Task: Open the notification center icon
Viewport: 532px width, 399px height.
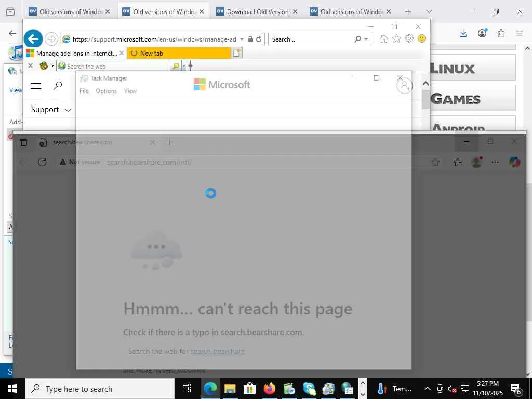Action: pyautogui.click(x=516, y=389)
